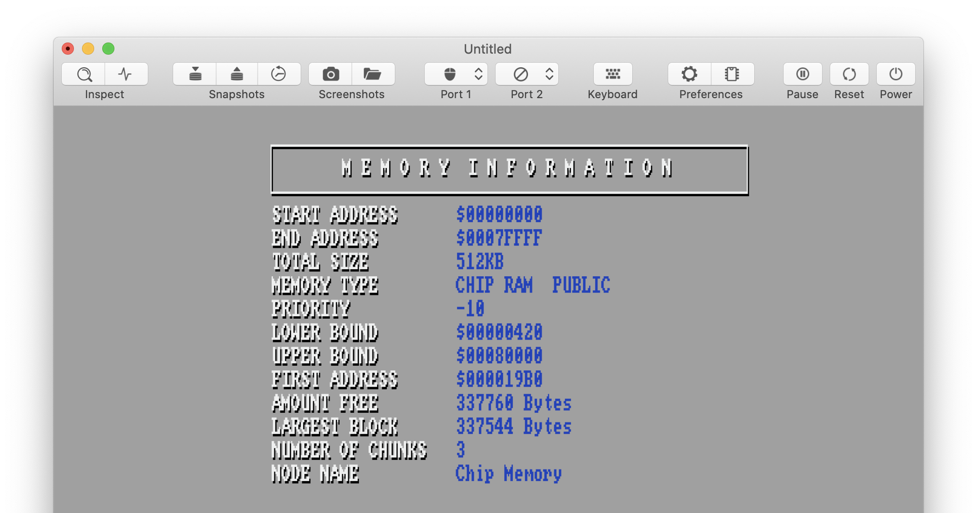Restore snapshot with the upload-stack icon

tap(237, 74)
